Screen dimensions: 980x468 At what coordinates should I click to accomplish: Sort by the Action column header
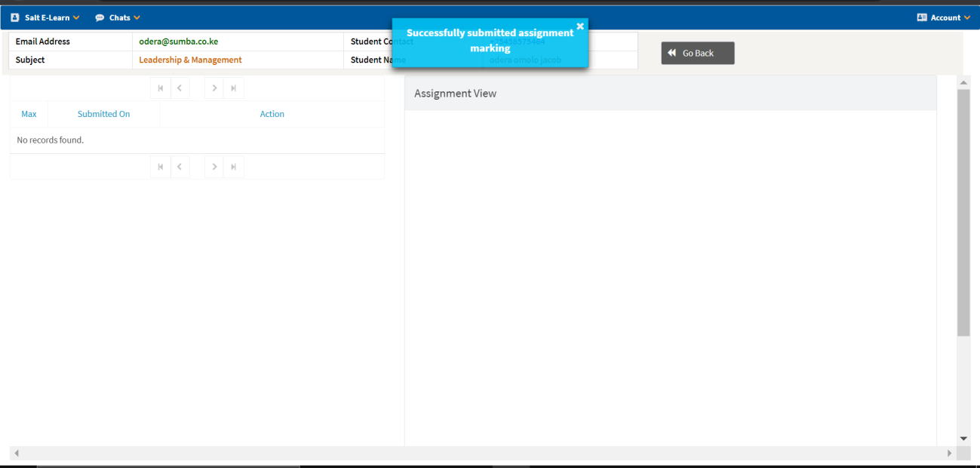(x=272, y=113)
